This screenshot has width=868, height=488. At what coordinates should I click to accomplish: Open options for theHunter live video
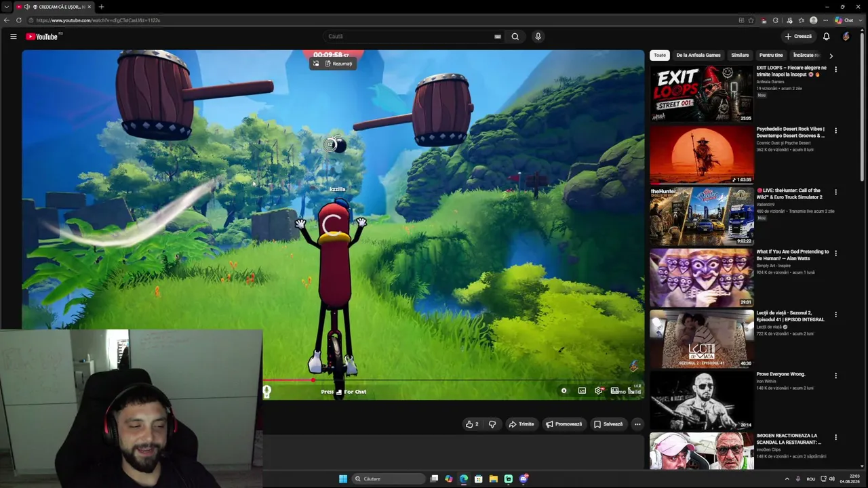pyautogui.click(x=835, y=192)
